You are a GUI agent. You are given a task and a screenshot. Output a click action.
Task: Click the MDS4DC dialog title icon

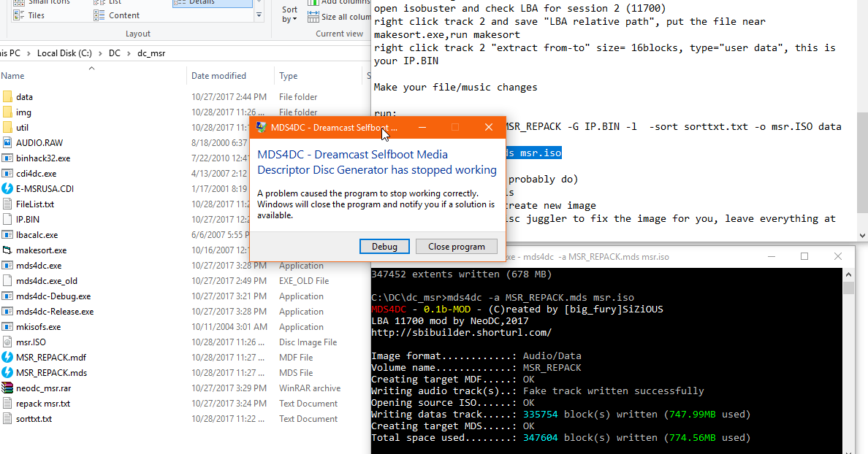(261, 128)
